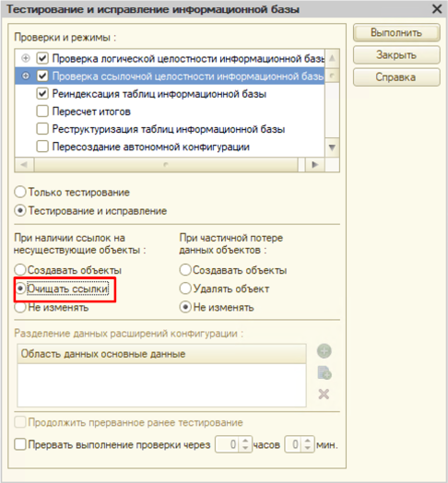
Task: Click the copy document icon beside data area list
Action: click(x=324, y=372)
